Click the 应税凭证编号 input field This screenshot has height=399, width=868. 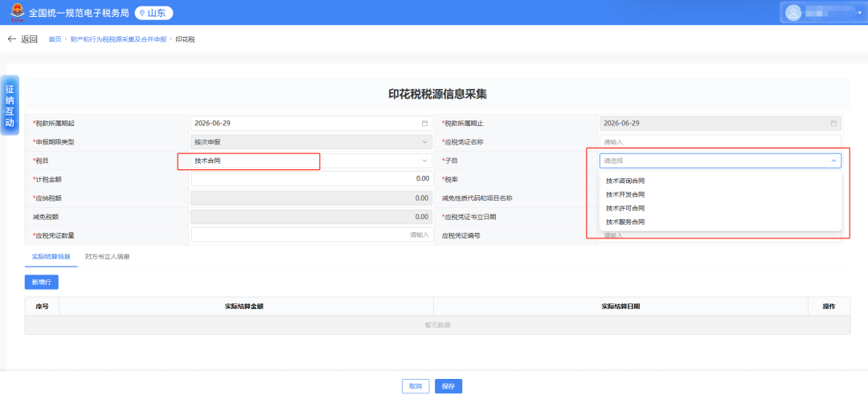[x=720, y=235]
